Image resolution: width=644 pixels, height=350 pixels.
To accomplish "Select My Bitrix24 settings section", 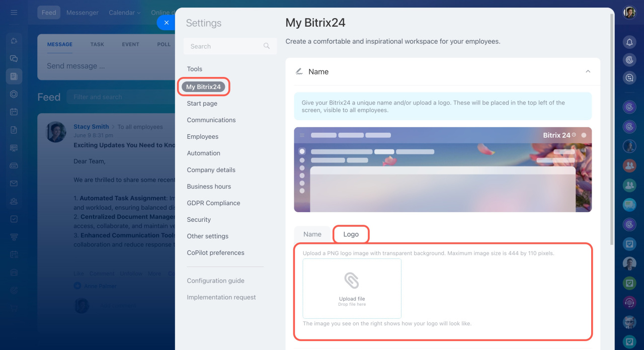I will 203,86.
